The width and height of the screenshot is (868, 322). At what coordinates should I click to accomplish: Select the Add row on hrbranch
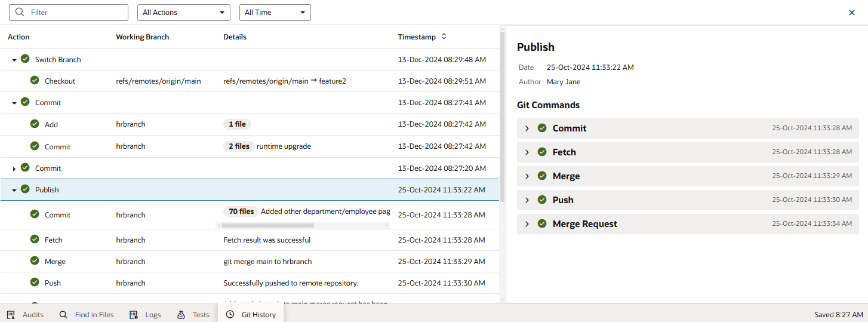(x=250, y=124)
